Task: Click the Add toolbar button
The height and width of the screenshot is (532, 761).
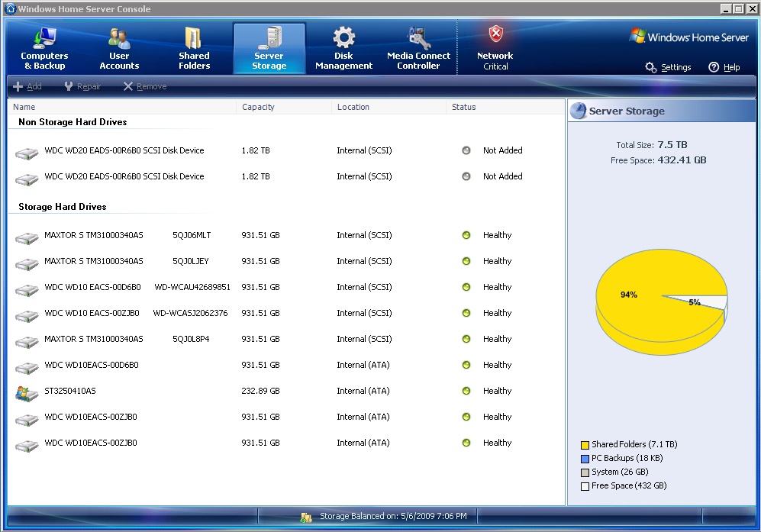Action: tap(27, 86)
